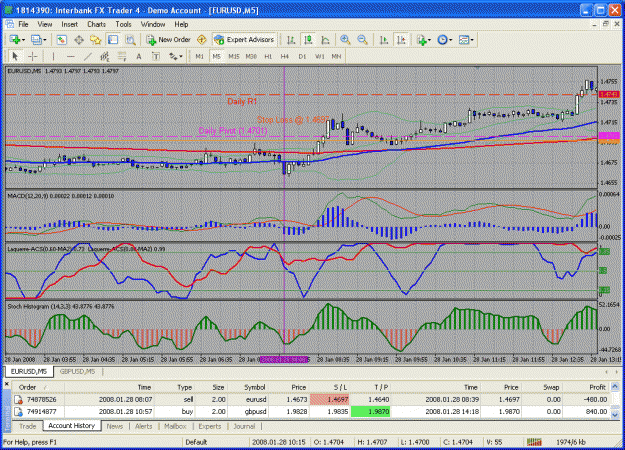Open the Journal terminal tab
The height and width of the screenshot is (450, 625).
click(x=244, y=426)
